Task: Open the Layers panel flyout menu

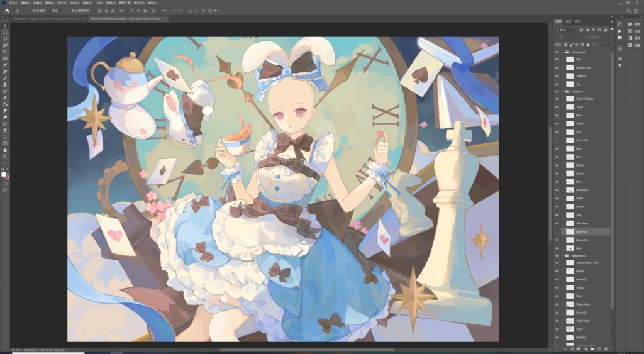Action: pyautogui.click(x=611, y=21)
